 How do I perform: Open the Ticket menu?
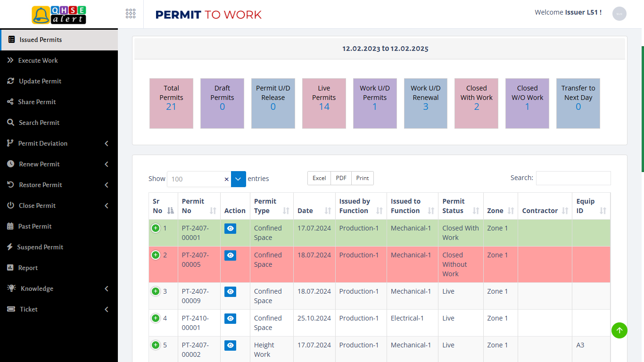[28, 309]
